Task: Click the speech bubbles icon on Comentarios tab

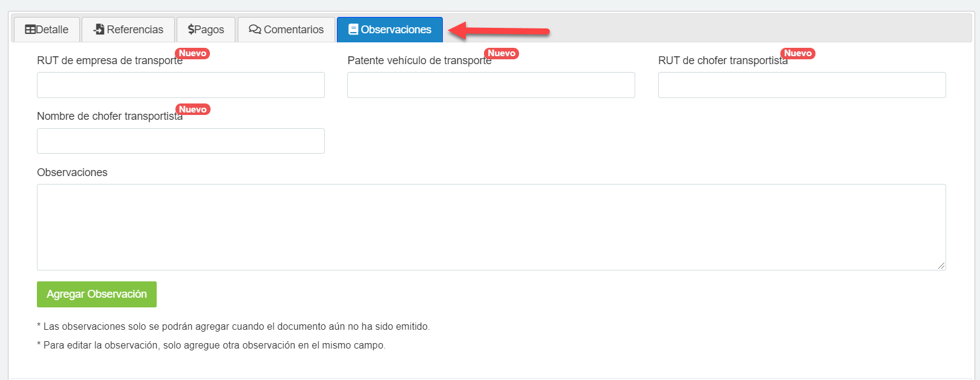Action: 255,30
